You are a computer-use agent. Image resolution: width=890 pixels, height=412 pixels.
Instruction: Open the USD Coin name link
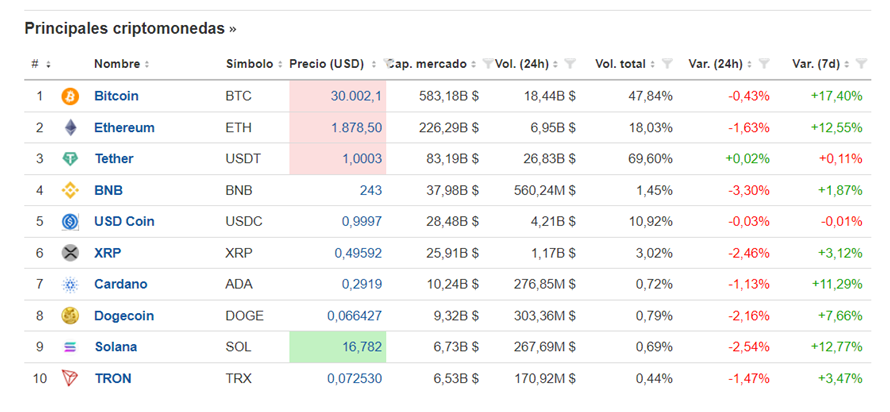124,221
